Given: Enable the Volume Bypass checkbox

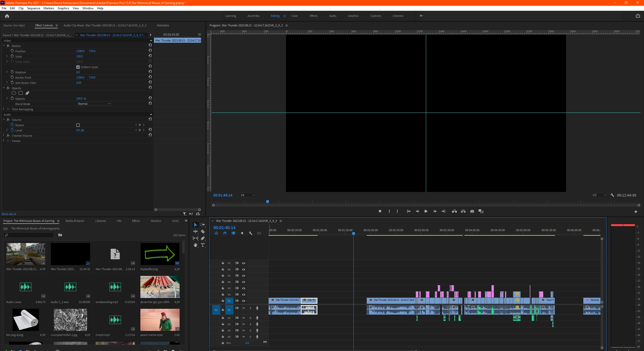Looking at the screenshot, I should [78, 125].
